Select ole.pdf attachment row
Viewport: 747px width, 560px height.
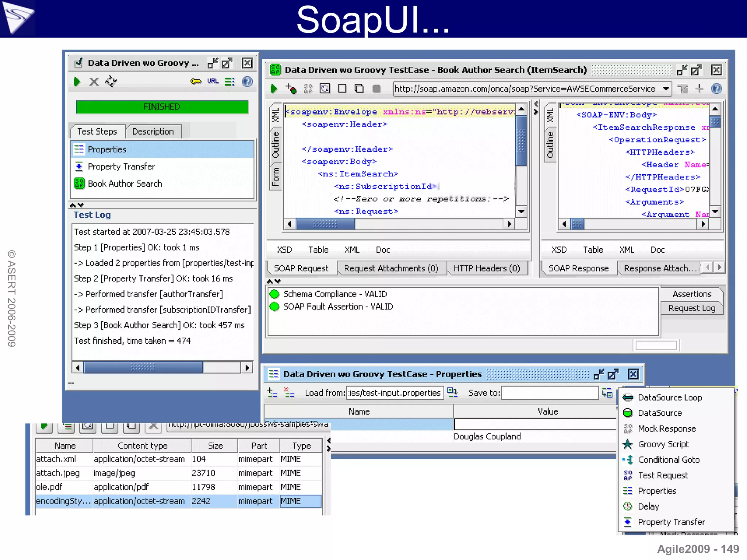click(x=178, y=487)
